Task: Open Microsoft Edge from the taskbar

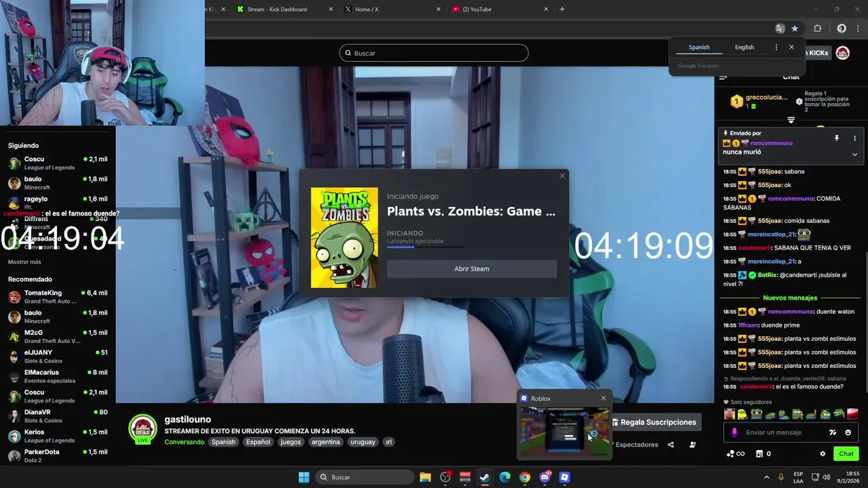Action: click(505, 477)
